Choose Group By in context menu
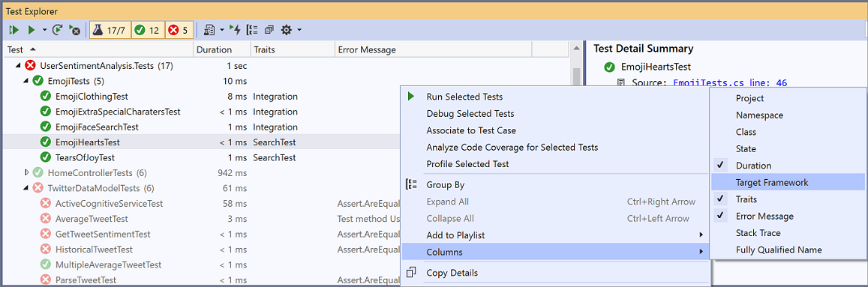 click(555, 184)
